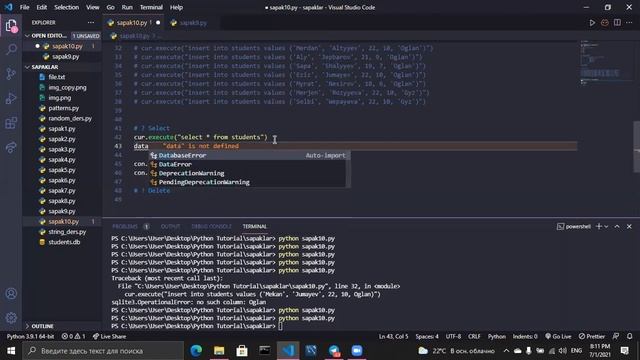
Task: Switch to the Debug Console tab
Action: tap(211, 226)
